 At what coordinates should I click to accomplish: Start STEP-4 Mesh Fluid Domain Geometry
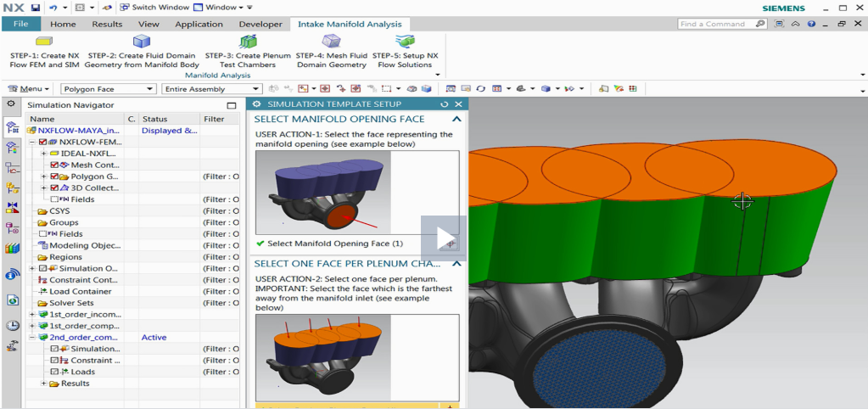(332, 41)
